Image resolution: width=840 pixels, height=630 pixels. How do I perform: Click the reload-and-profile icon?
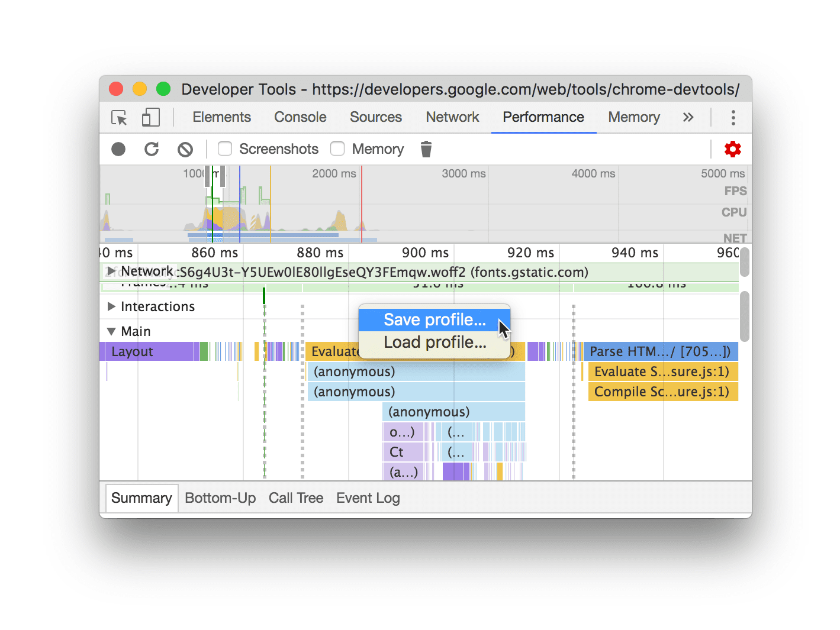click(152, 149)
